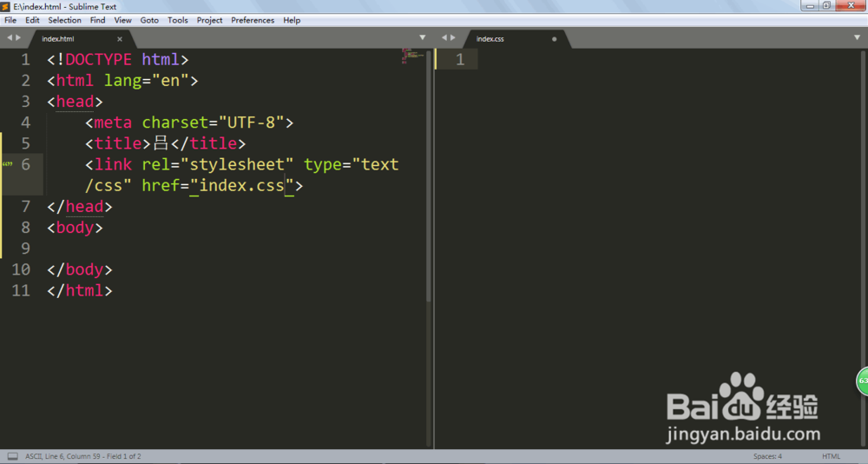Click the Sublime Text app icon in title bar

pos(5,7)
